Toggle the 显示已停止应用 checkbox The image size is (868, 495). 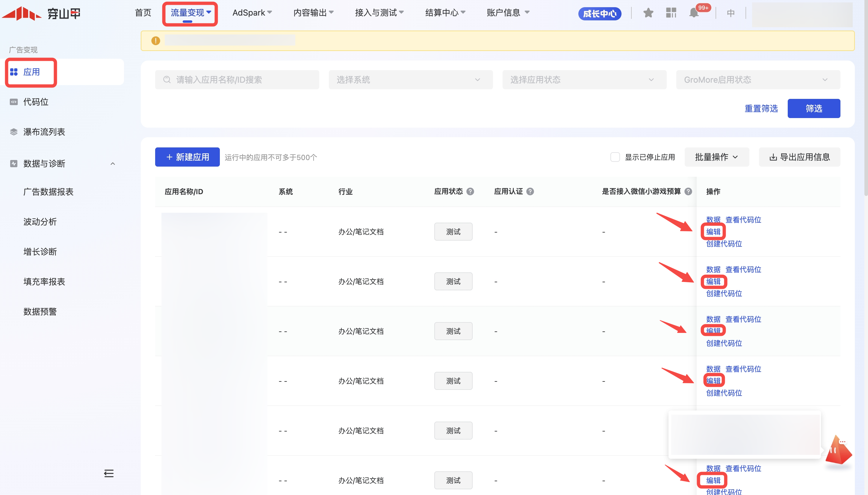(x=615, y=157)
